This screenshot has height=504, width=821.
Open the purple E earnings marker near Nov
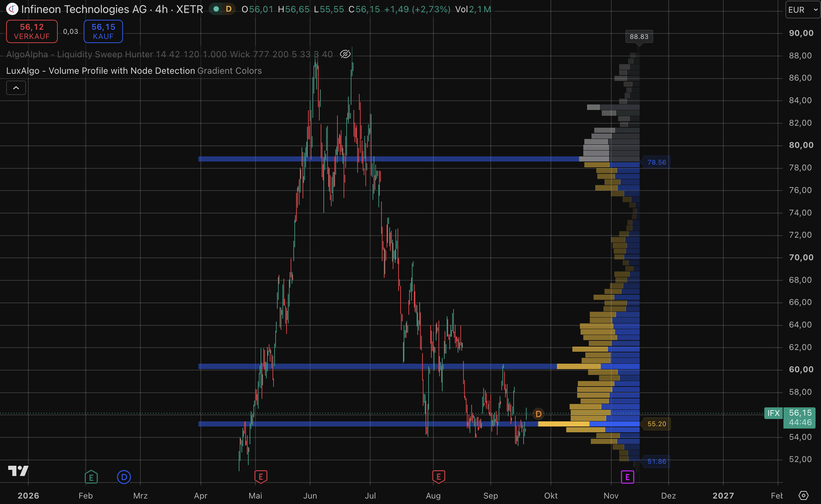pyautogui.click(x=627, y=477)
